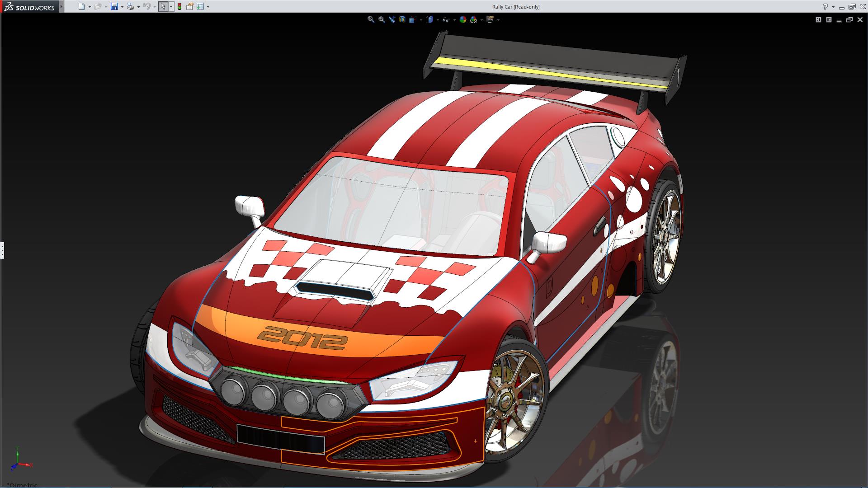Screen dimensions: 868x488
Task: Click the left panel collapse handle
Action: [2, 250]
